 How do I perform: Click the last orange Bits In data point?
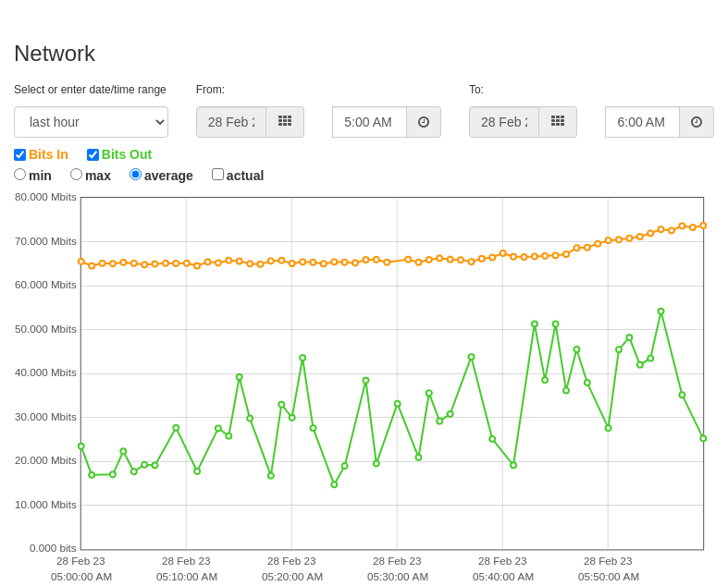coord(703,226)
